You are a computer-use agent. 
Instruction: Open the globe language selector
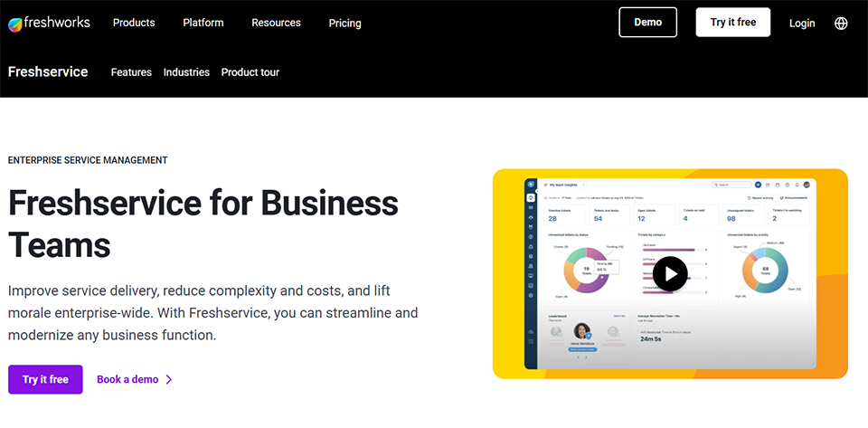coord(841,24)
